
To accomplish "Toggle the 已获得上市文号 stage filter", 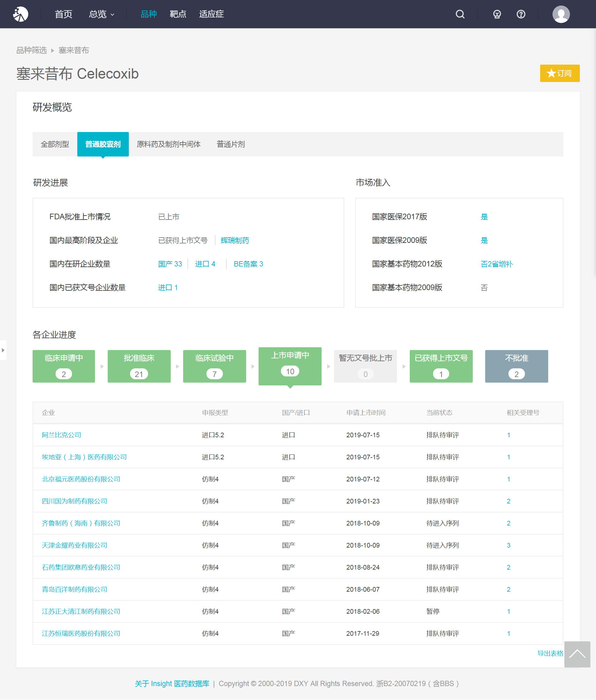I will (441, 366).
